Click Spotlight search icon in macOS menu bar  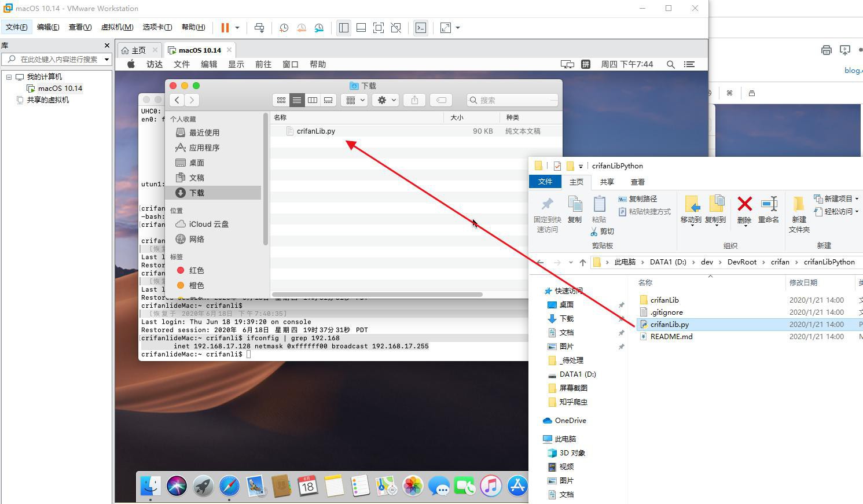[x=671, y=64]
